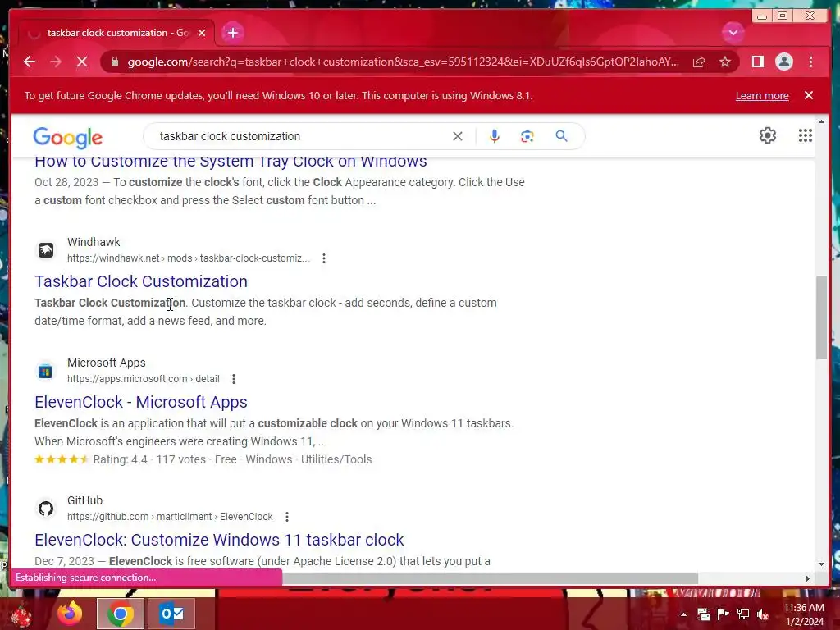Share this page icon
The height and width of the screenshot is (630, 840).
[699, 62]
